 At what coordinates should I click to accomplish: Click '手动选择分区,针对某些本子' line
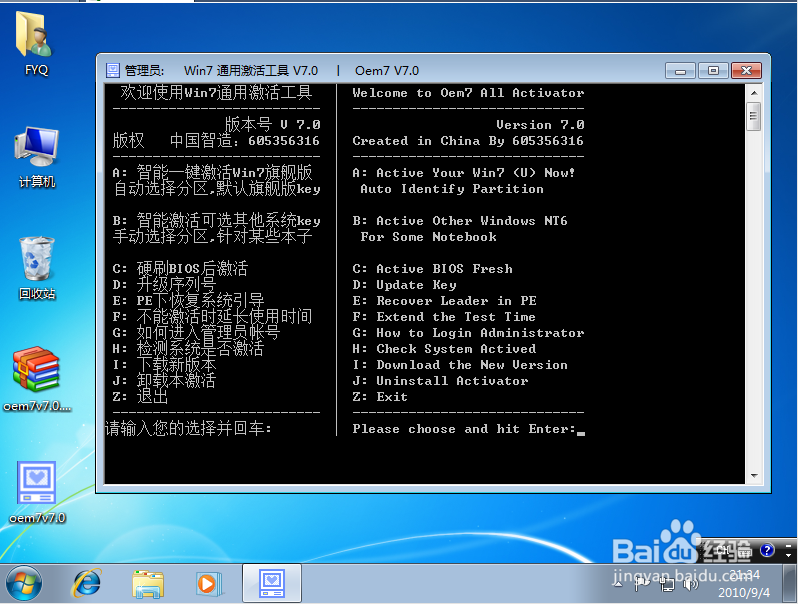pos(212,236)
